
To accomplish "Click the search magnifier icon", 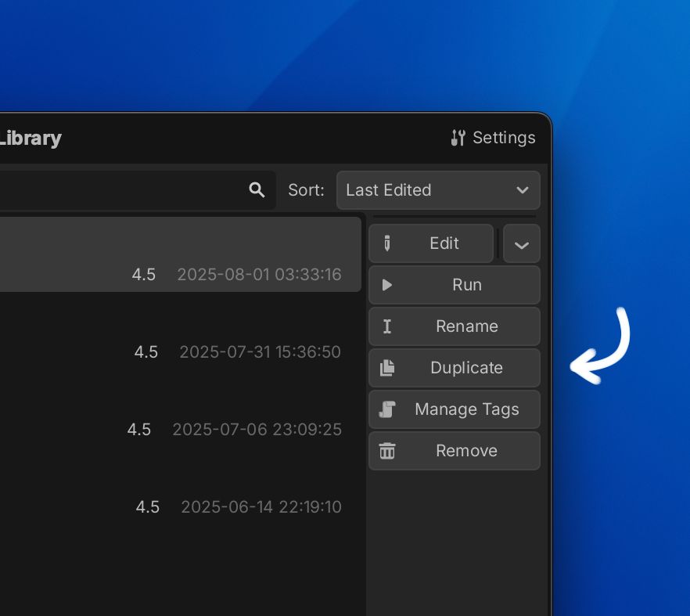I will [x=257, y=190].
